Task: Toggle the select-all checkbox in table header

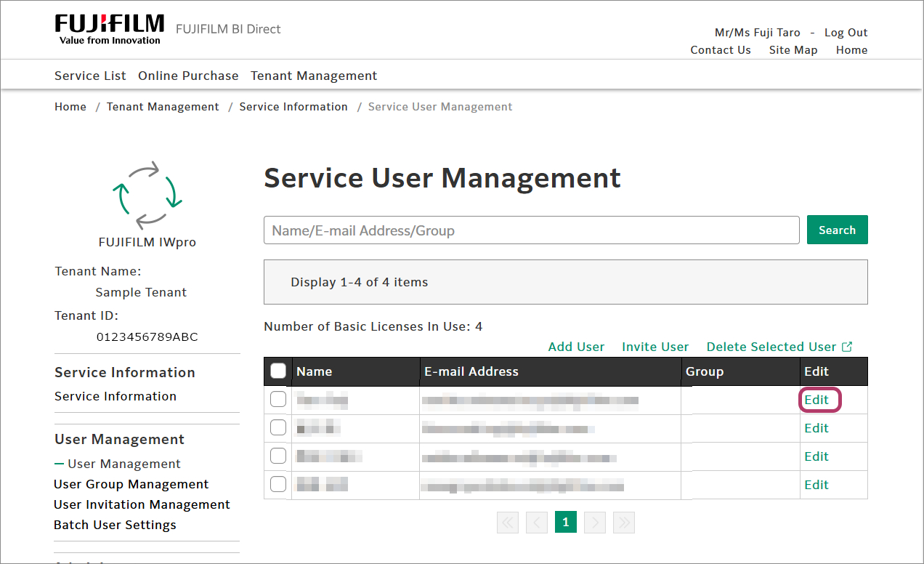Action: (278, 371)
